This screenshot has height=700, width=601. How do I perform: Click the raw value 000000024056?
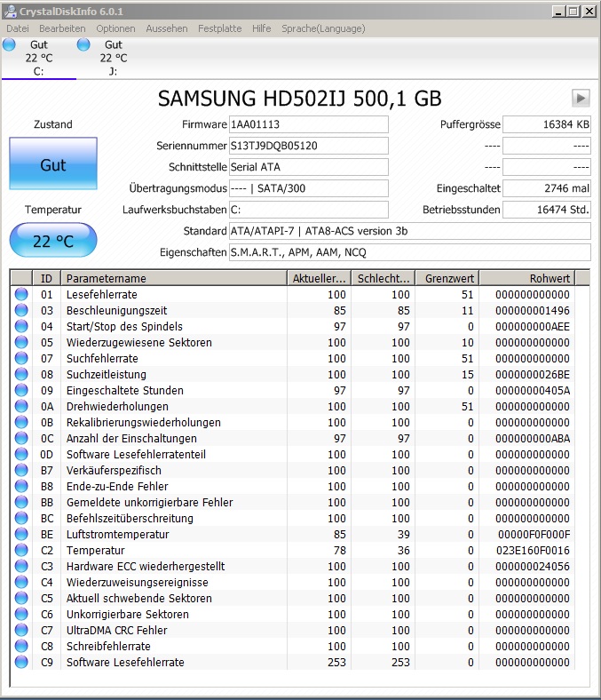(x=533, y=567)
